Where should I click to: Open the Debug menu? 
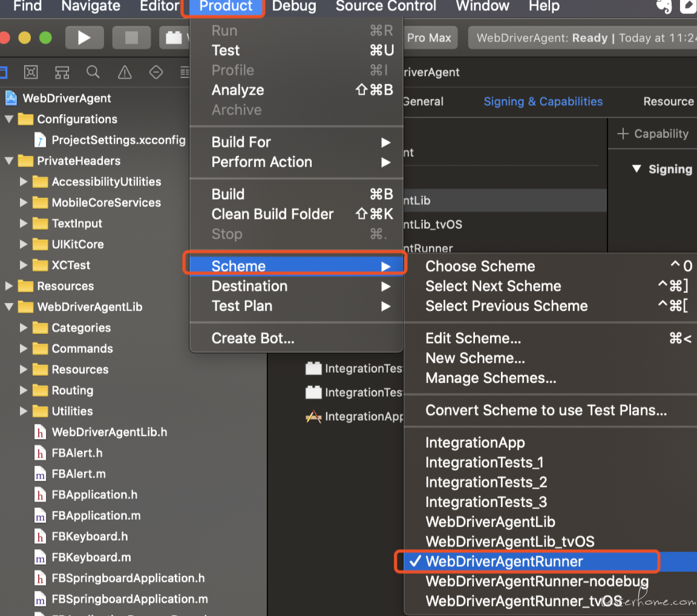point(294,6)
